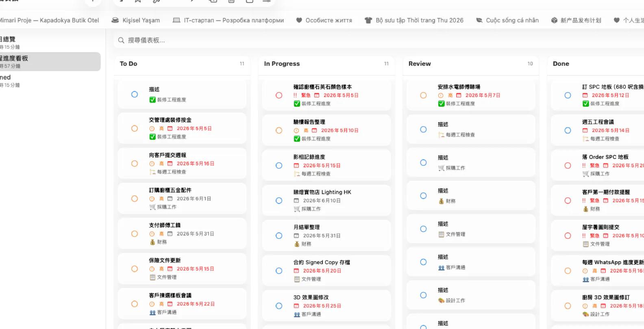Switch to Kişisel Yaşam tab
644x329 pixels.
click(x=136, y=20)
